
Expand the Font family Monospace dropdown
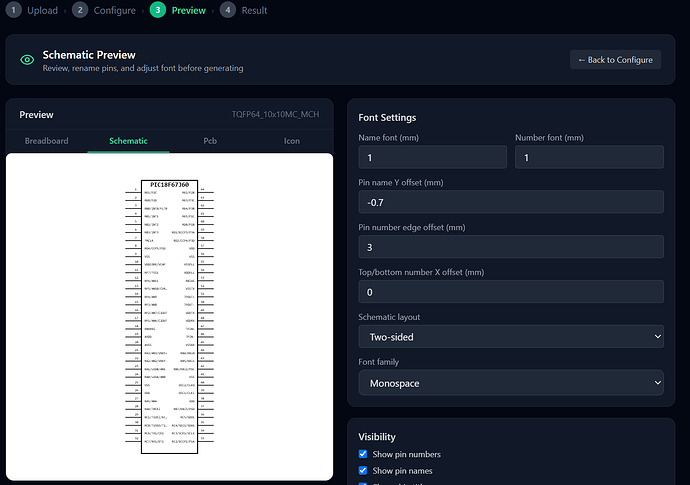coord(511,383)
